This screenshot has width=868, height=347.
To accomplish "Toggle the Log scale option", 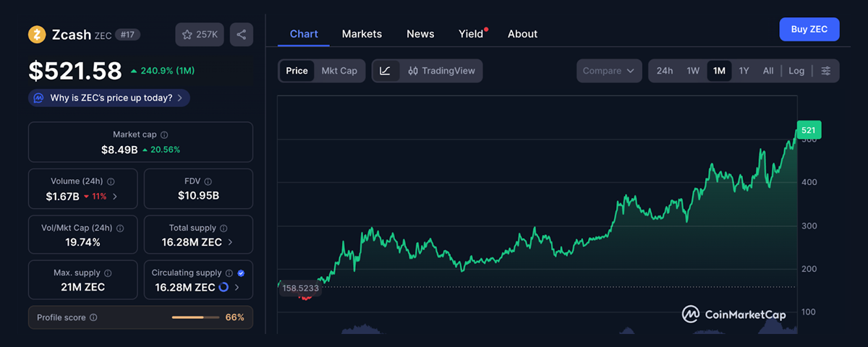I will [796, 71].
